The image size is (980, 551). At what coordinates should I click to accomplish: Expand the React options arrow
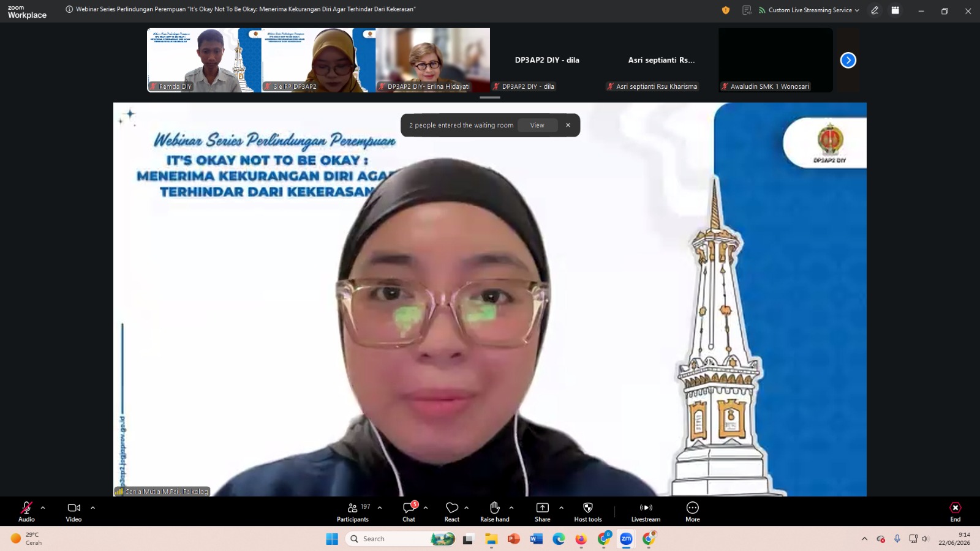[467, 508]
